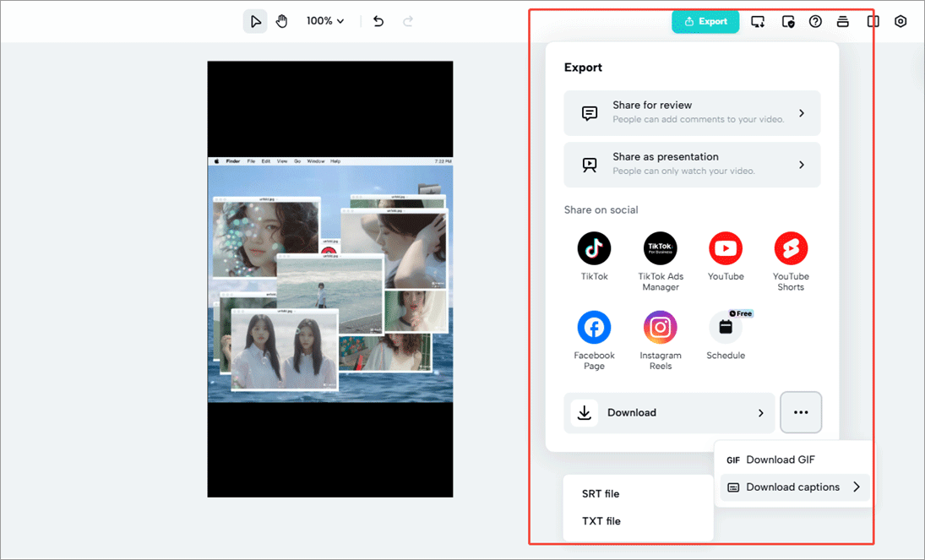
Task: Open Share for review
Action: pyautogui.click(x=692, y=113)
